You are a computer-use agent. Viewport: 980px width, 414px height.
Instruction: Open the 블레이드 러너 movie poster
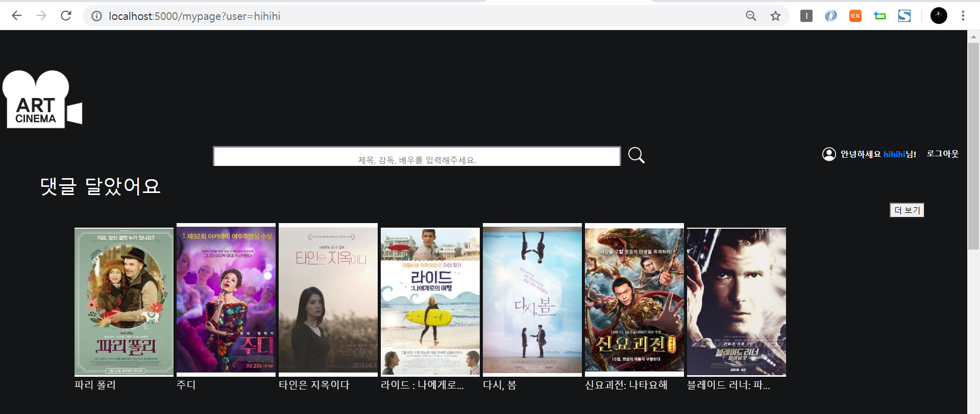[x=737, y=302]
